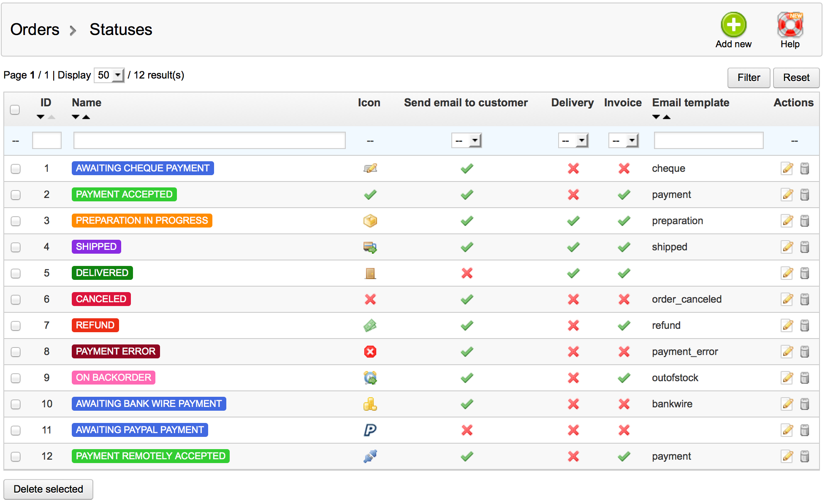Open the Display 50 per-page dropdown
This screenshot has height=504, width=825.
[x=109, y=76]
